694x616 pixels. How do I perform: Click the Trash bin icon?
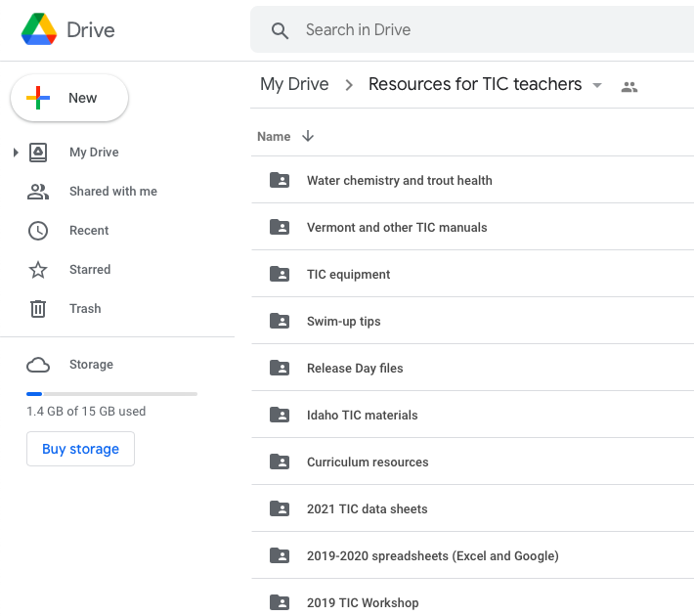pos(38,309)
